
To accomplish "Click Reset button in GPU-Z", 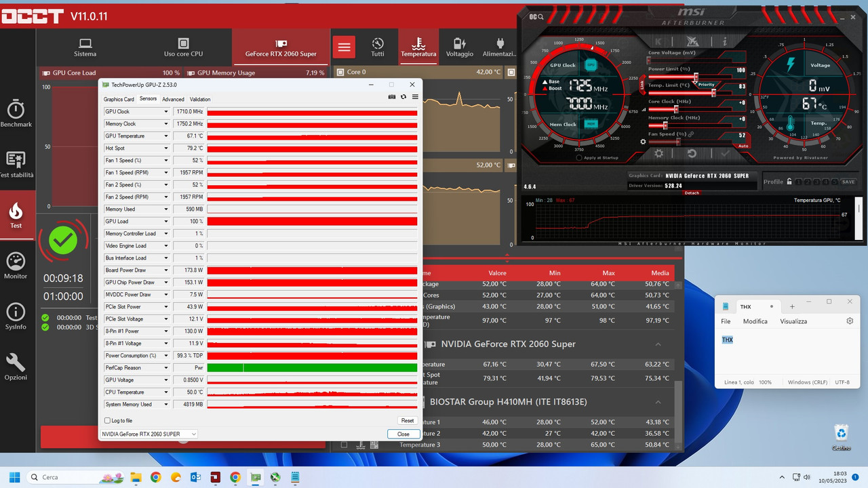I will point(408,421).
